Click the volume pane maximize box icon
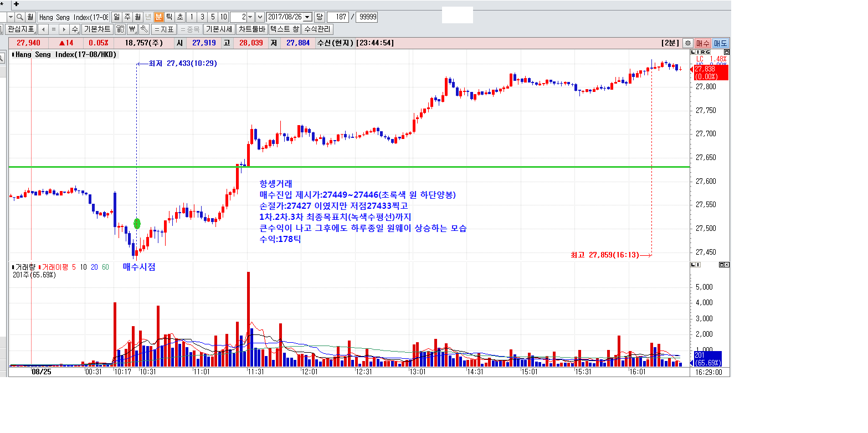 click(722, 265)
